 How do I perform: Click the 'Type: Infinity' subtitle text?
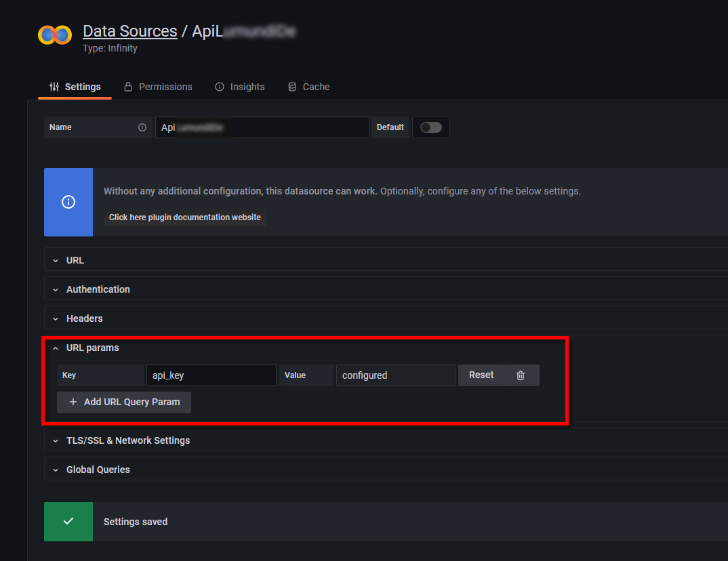coord(110,48)
